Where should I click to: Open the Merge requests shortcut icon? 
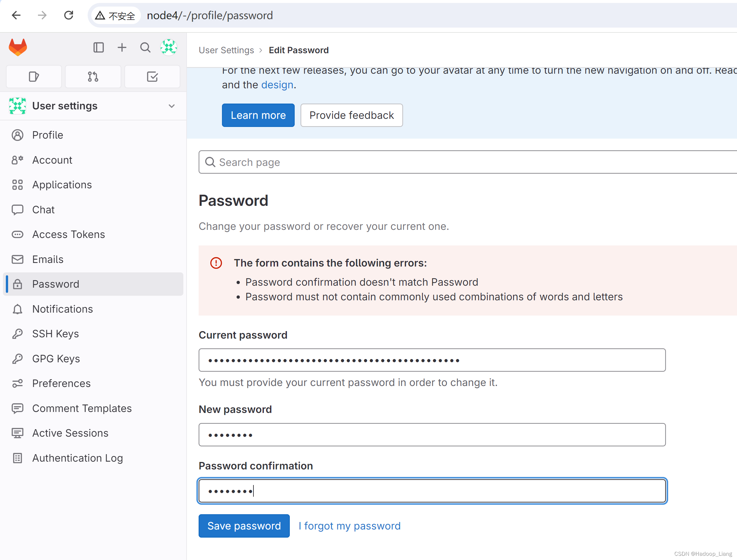[x=93, y=77]
